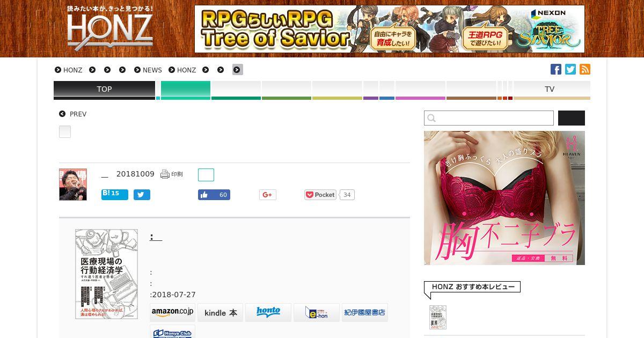Select the brown-underlined category tab

pyautogui.click(x=471, y=90)
